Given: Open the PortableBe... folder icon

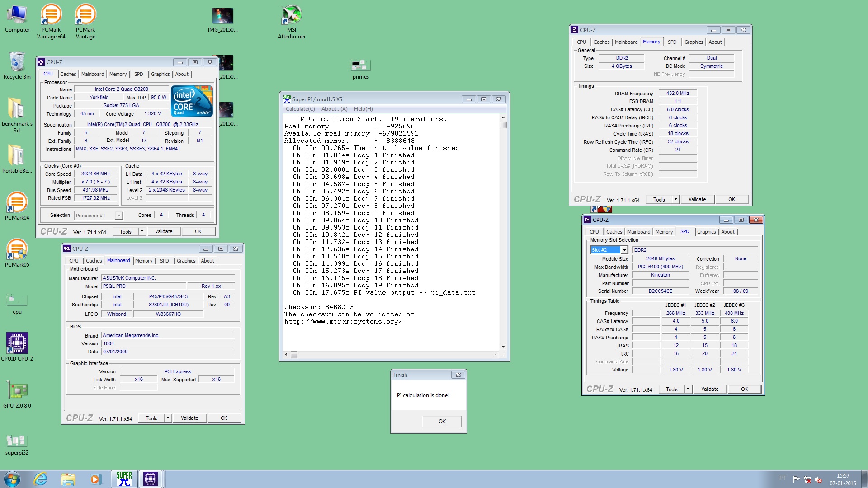Looking at the screenshot, I should click(x=17, y=159).
